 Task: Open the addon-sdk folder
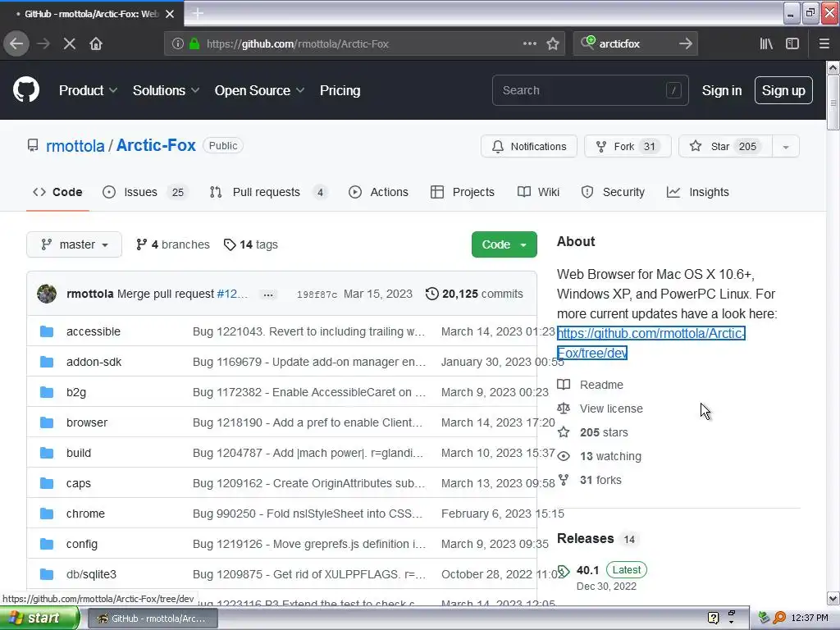click(x=94, y=362)
